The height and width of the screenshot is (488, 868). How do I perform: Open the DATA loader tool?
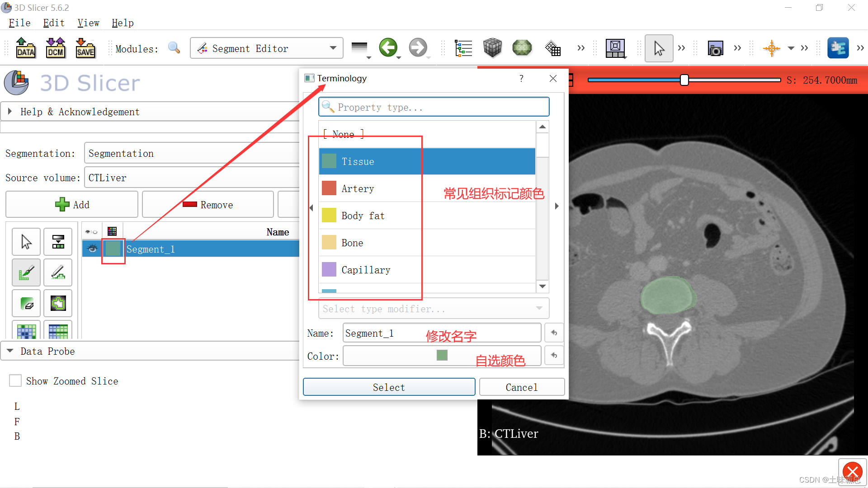click(26, 48)
